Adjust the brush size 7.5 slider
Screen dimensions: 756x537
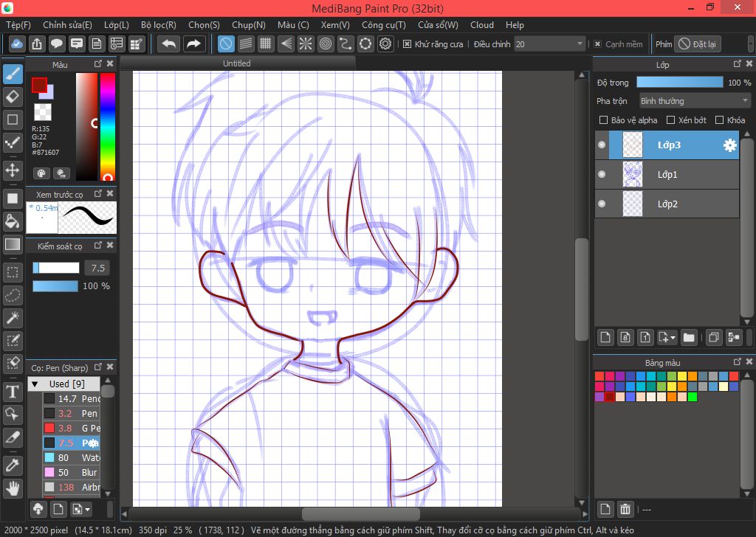pyautogui.click(x=56, y=268)
